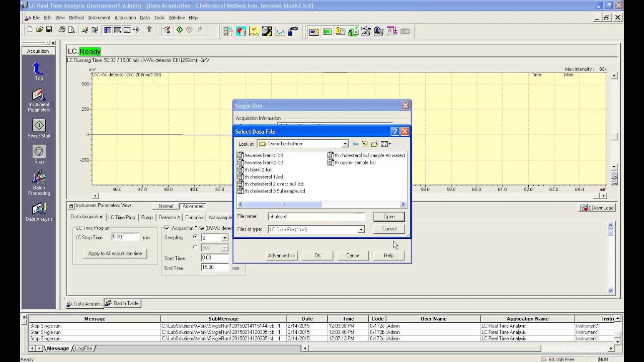This screenshot has width=644, height=362.
Task: Switch to Normal parameters view
Action: [x=166, y=206]
